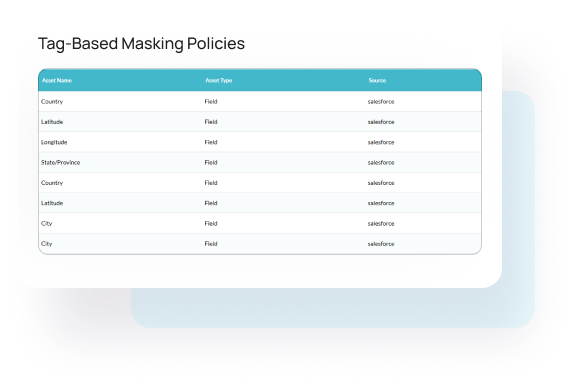
Task: Click the Source column header
Action: (377, 80)
